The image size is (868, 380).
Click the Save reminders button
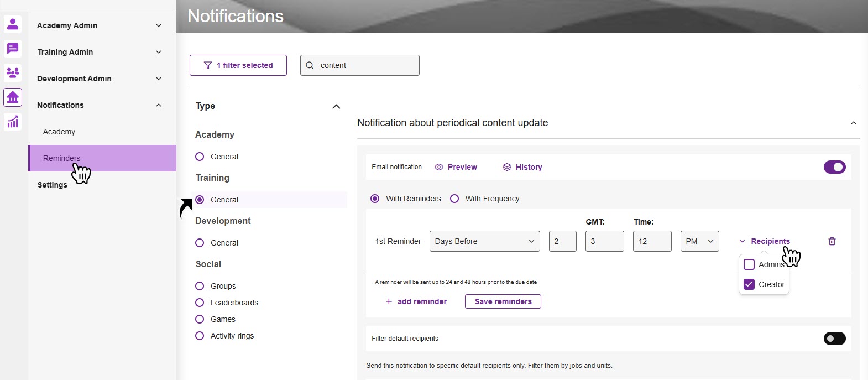503,301
